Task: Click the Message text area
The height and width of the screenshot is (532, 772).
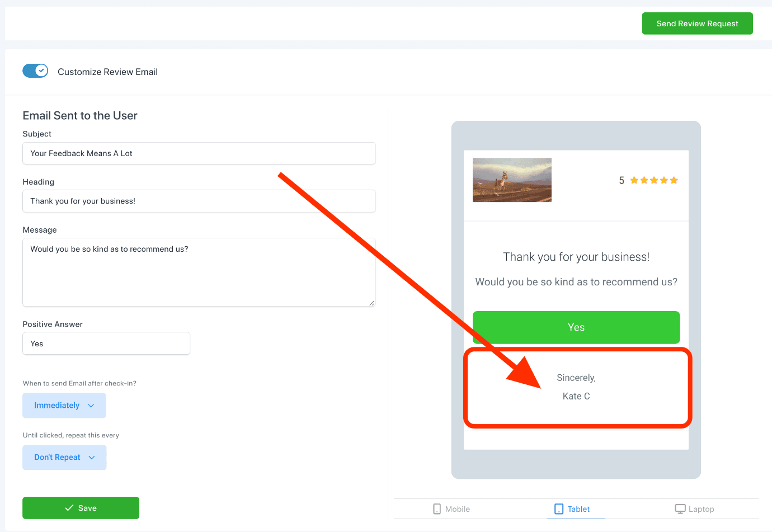Action: coord(199,272)
